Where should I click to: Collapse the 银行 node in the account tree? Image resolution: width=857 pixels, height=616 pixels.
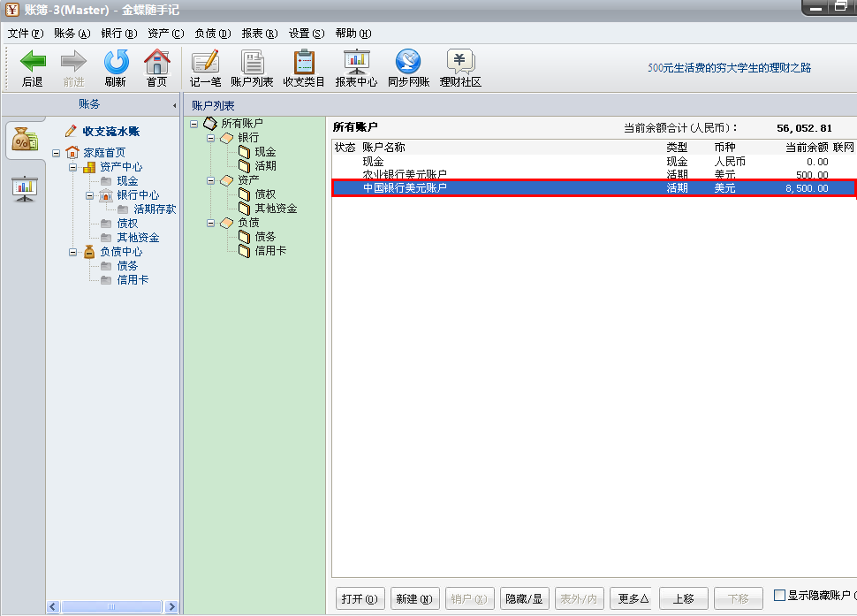(x=211, y=138)
